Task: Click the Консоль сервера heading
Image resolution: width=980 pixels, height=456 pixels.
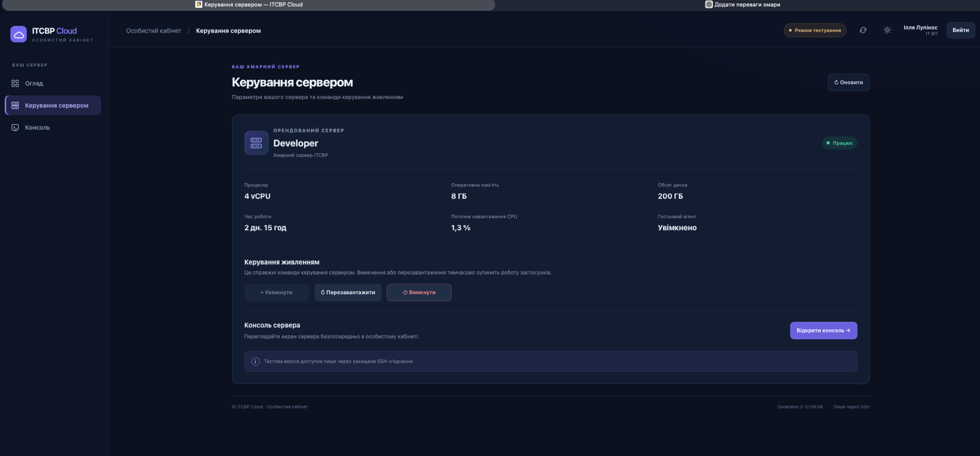Action: click(x=272, y=325)
